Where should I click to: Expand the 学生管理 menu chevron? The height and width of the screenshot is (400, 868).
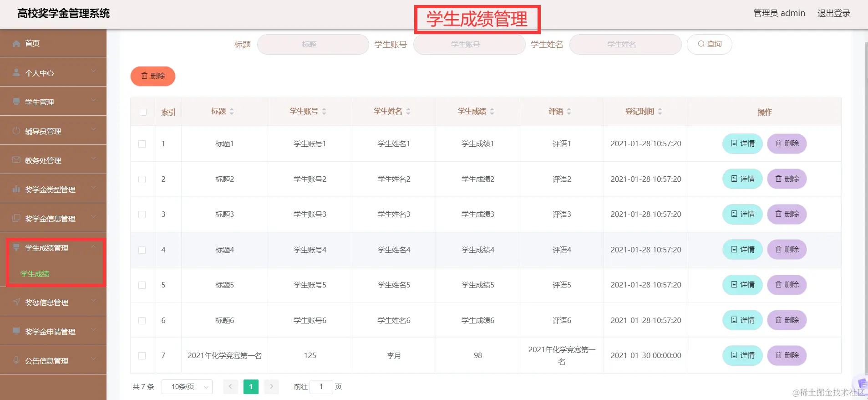tap(93, 101)
